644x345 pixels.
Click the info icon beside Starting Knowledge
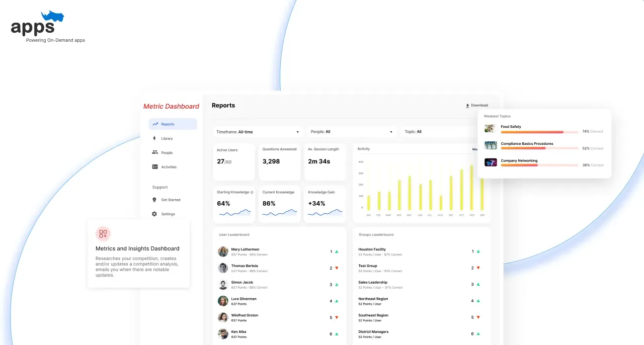[x=252, y=192]
